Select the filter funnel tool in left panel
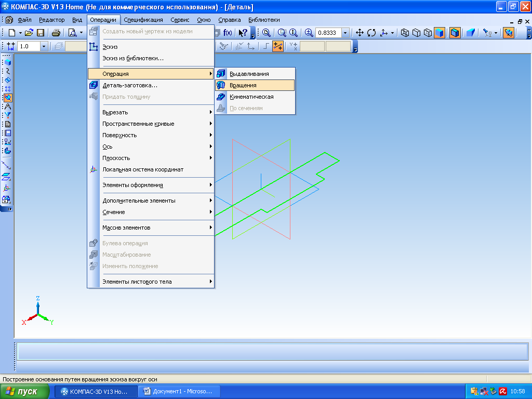Image resolution: width=532 pixels, height=399 pixels. click(7, 115)
